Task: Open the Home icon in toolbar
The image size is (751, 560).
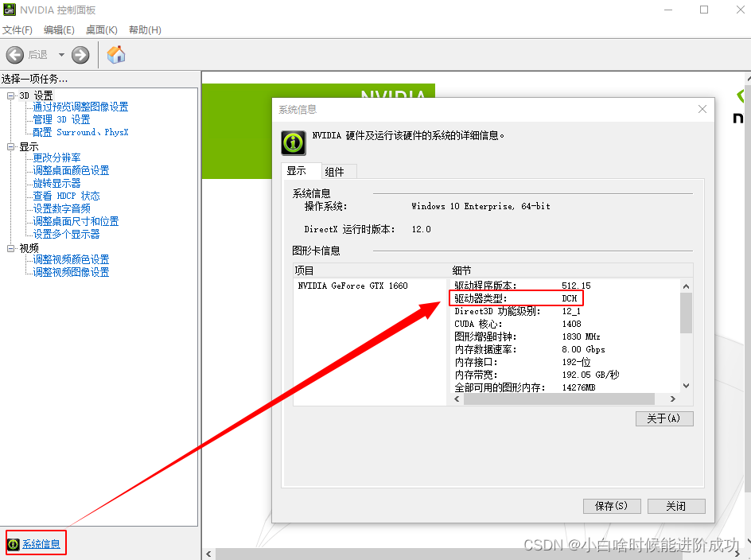Action: [x=116, y=55]
